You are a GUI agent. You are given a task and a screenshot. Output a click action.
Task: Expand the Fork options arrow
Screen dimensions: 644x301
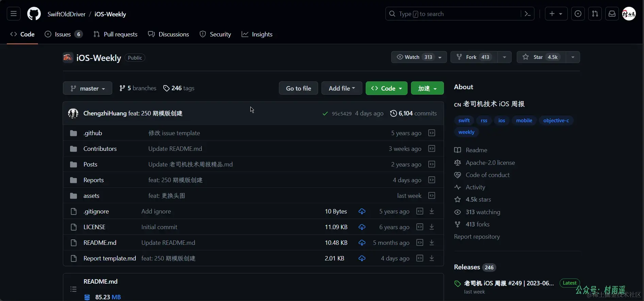(505, 57)
